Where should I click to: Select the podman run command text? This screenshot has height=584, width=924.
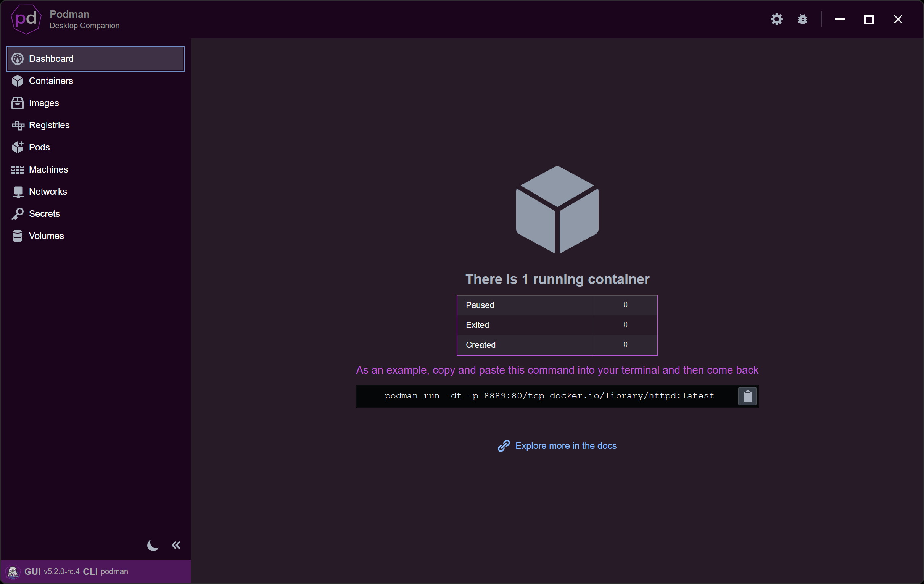coord(549,396)
